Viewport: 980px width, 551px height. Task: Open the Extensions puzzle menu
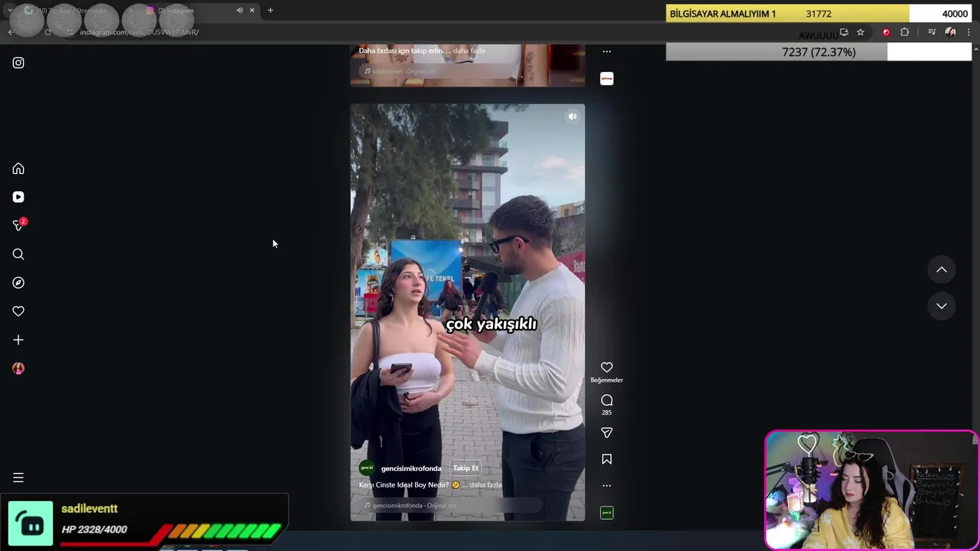905,32
